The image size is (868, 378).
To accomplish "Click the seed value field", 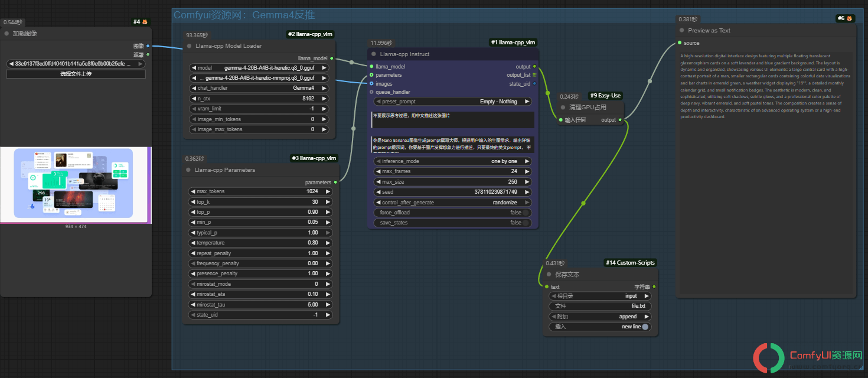I will tap(452, 192).
